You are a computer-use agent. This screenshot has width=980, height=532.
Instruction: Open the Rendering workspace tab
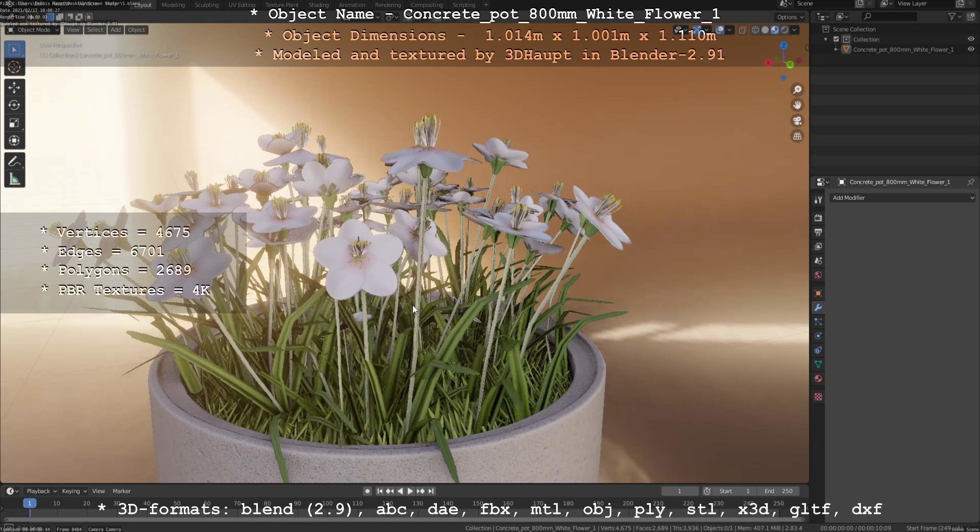pyautogui.click(x=388, y=5)
